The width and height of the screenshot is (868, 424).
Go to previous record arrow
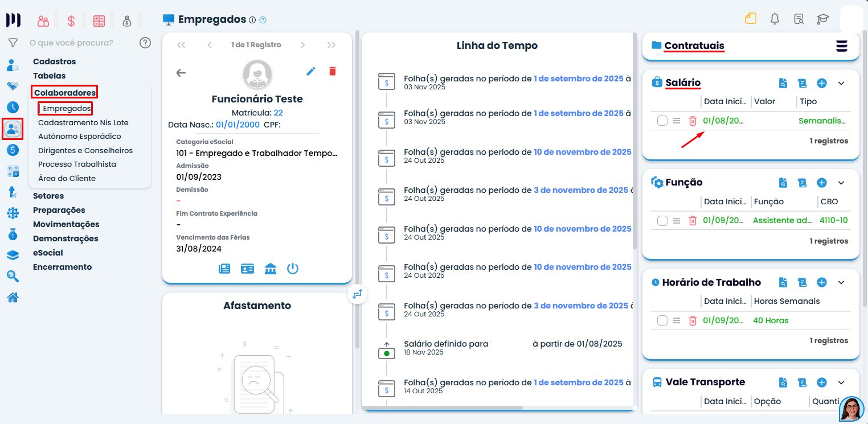[x=210, y=45]
